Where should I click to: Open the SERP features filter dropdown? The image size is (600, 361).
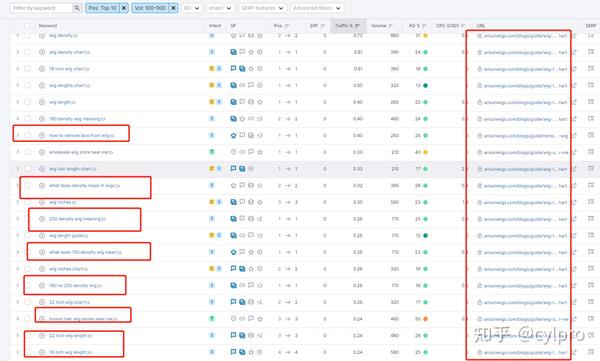coord(262,8)
